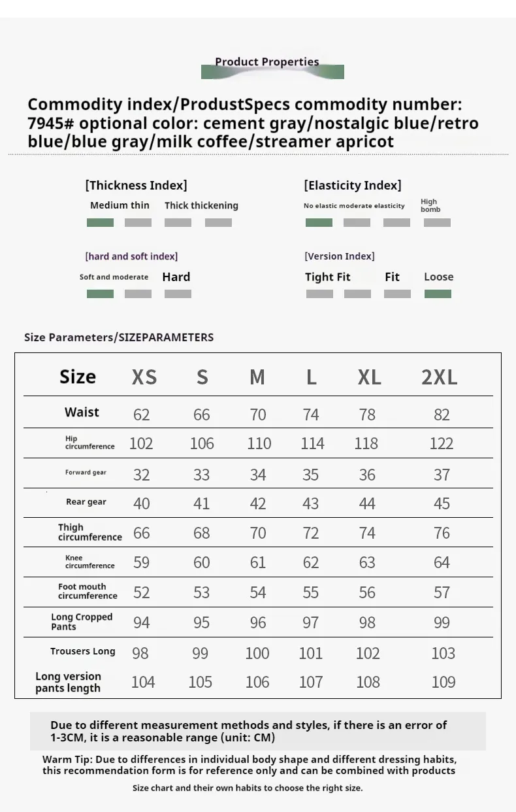Click the measurement error notice box
The width and height of the screenshot is (516, 812).
coord(258,731)
